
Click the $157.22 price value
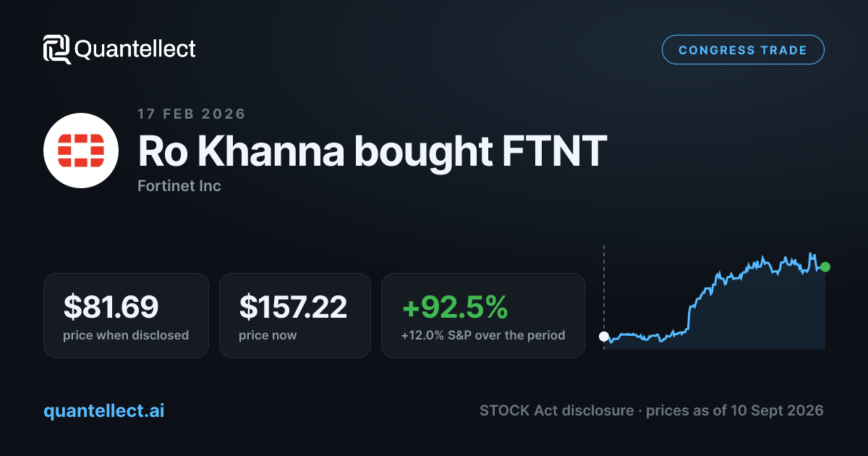293,308
